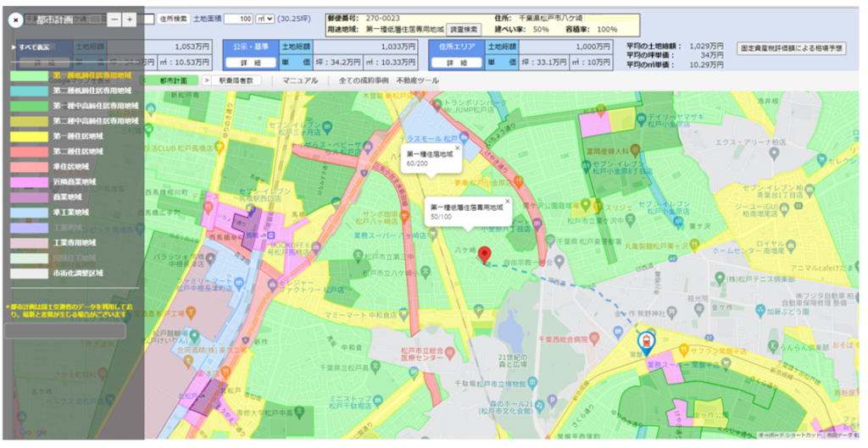Open the マニュアル menu item
This screenshot has height=448, width=868.
click(x=301, y=80)
